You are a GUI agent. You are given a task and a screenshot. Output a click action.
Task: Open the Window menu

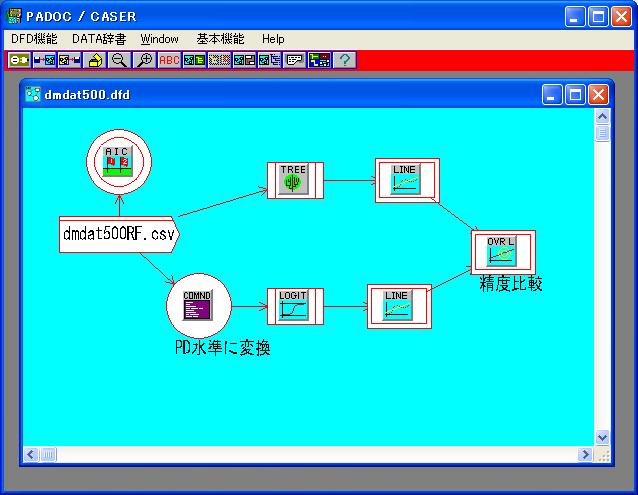tap(159, 39)
